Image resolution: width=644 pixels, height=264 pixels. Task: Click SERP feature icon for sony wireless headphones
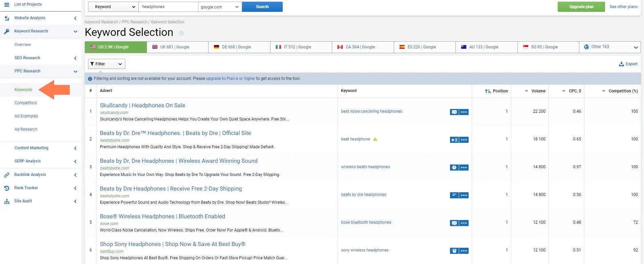point(454,251)
